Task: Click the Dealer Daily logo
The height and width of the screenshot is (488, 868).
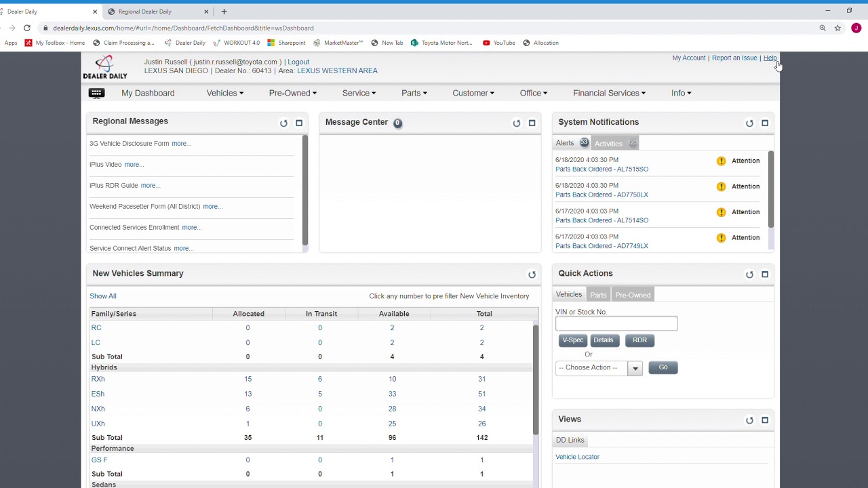Action: point(104,68)
